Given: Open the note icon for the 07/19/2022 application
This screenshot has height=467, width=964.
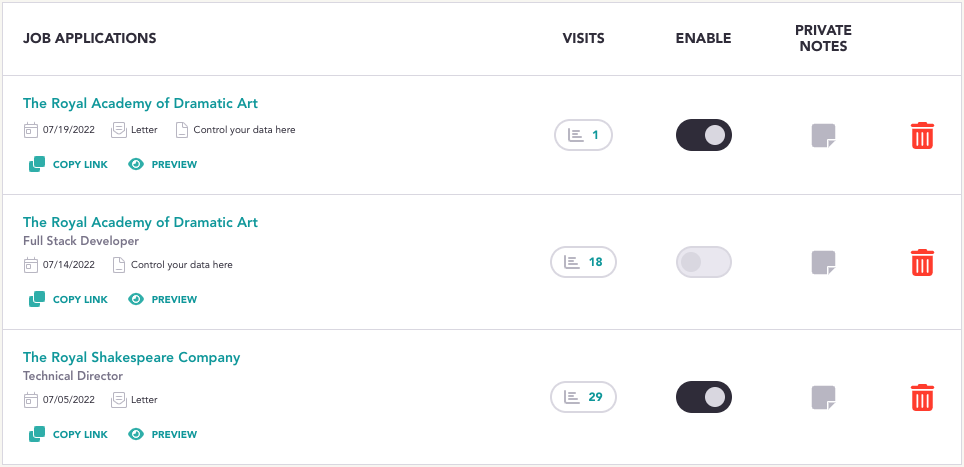Looking at the screenshot, I should tap(823, 136).
